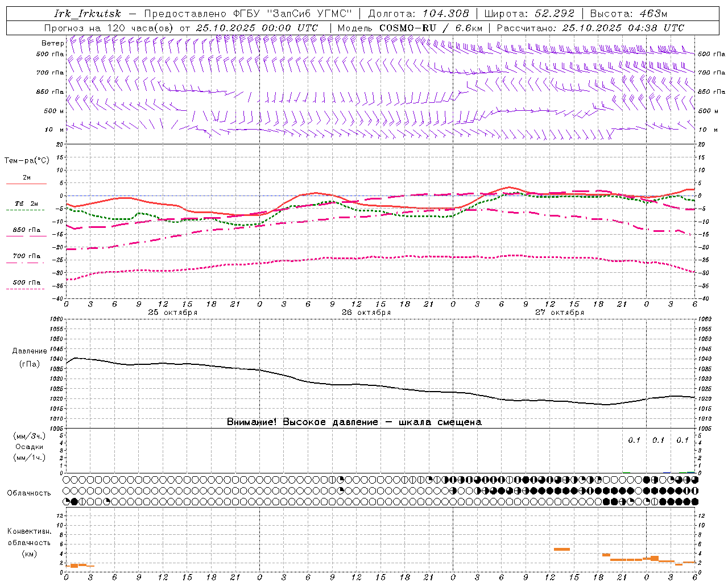
Task: Select the longitude value "Долгота: 104.308"
Action: (419, 14)
